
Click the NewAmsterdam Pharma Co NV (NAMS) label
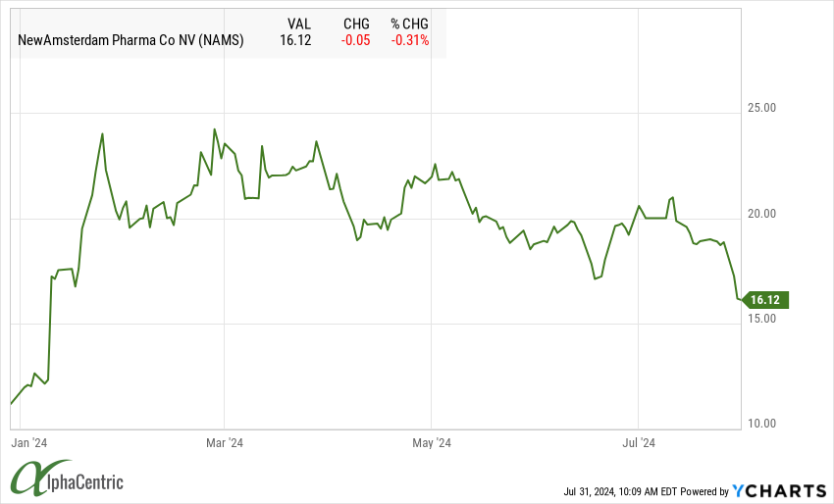point(130,40)
